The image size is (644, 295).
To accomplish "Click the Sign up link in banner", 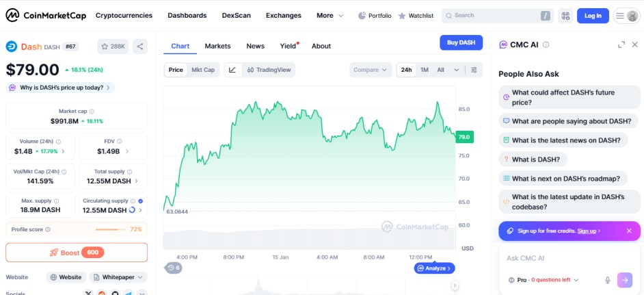I will (x=587, y=231).
